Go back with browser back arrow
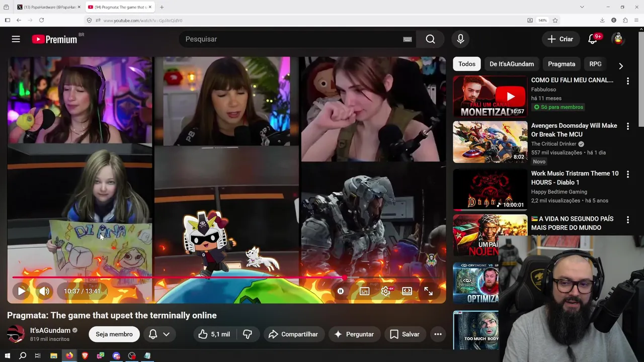Viewport: 644px width, 362px height. click(x=19, y=20)
